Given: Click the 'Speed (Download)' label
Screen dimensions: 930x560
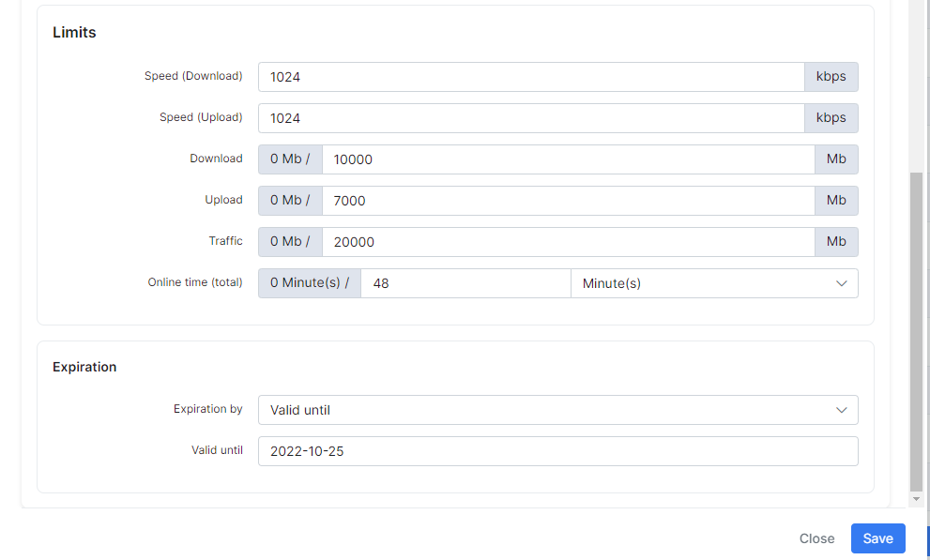Looking at the screenshot, I should [193, 76].
